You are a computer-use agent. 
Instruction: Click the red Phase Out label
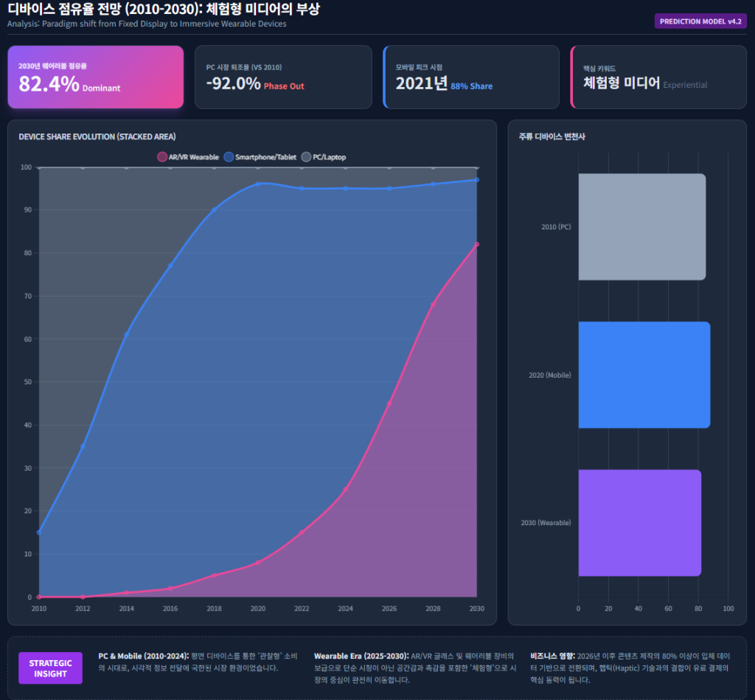coord(284,86)
